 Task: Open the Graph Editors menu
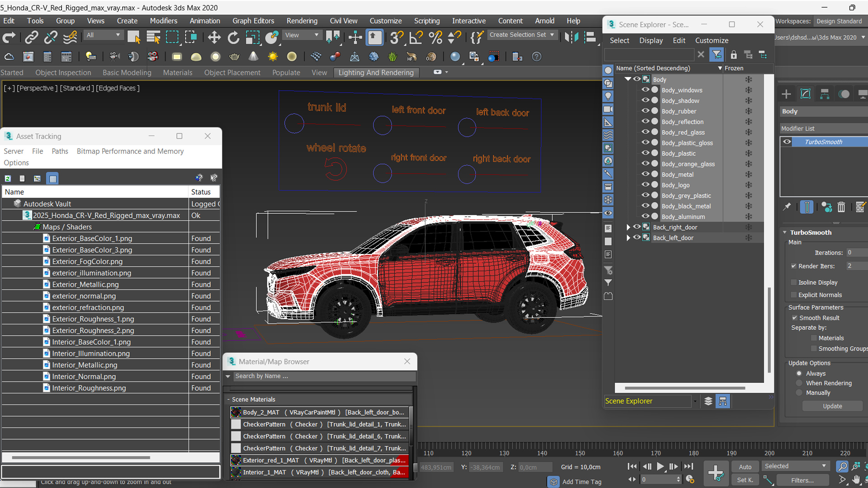tap(253, 21)
